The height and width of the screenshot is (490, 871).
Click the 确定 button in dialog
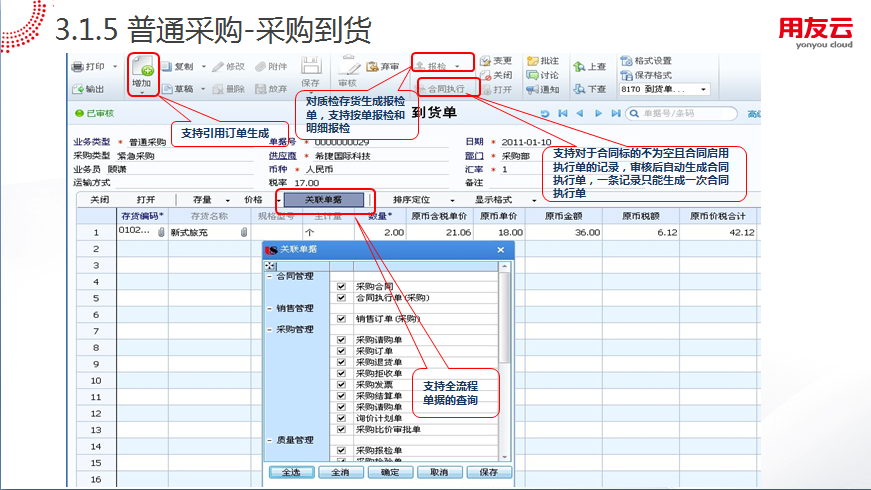[x=390, y=472]
